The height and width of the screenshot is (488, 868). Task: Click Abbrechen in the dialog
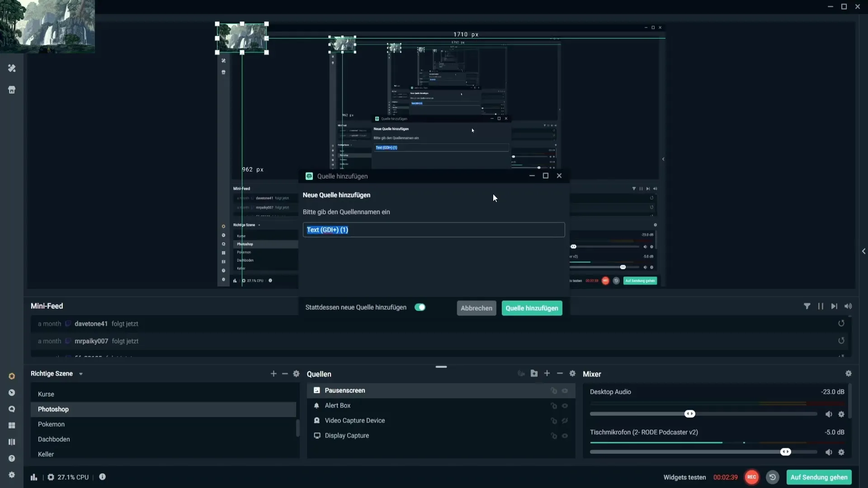pyautogui.click(x=476, y=308)
